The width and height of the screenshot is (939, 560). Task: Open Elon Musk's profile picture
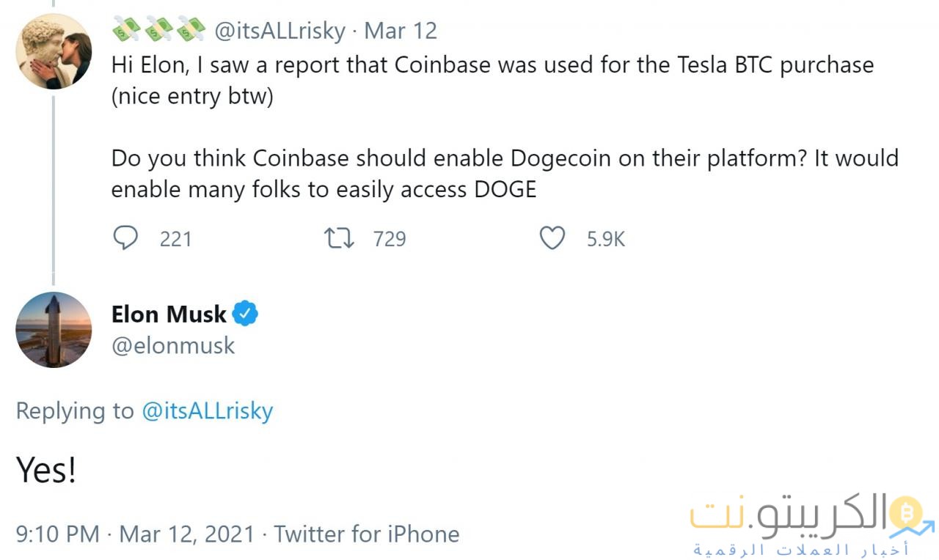pos(54,330)
